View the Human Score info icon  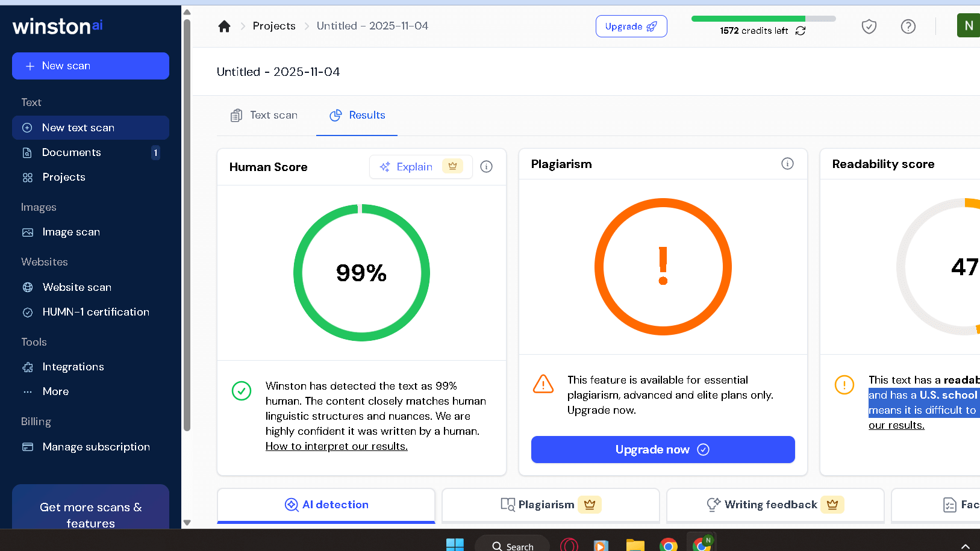pos(486,167)
